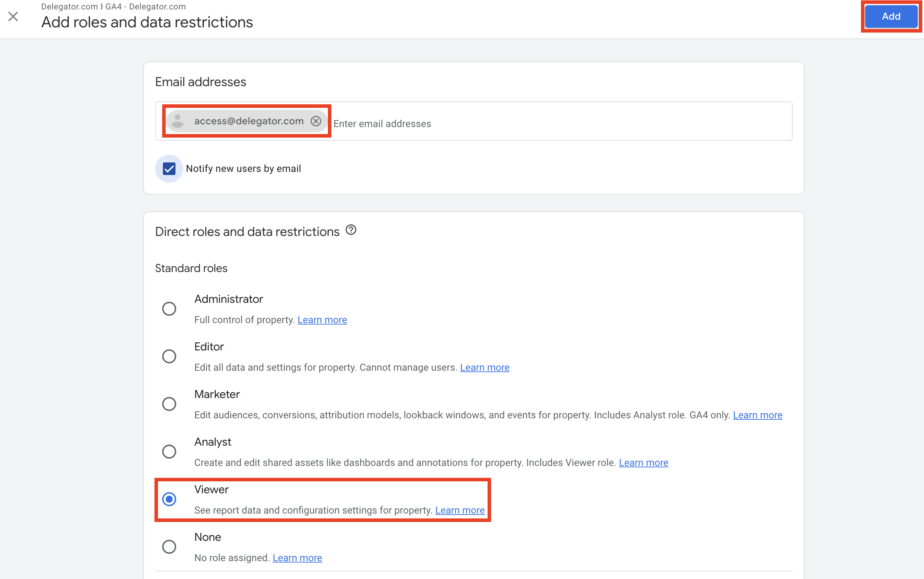Open Learn more link for Analyst role
The height and width of the screenshot is (579, 924).
[x=643, y=462]
